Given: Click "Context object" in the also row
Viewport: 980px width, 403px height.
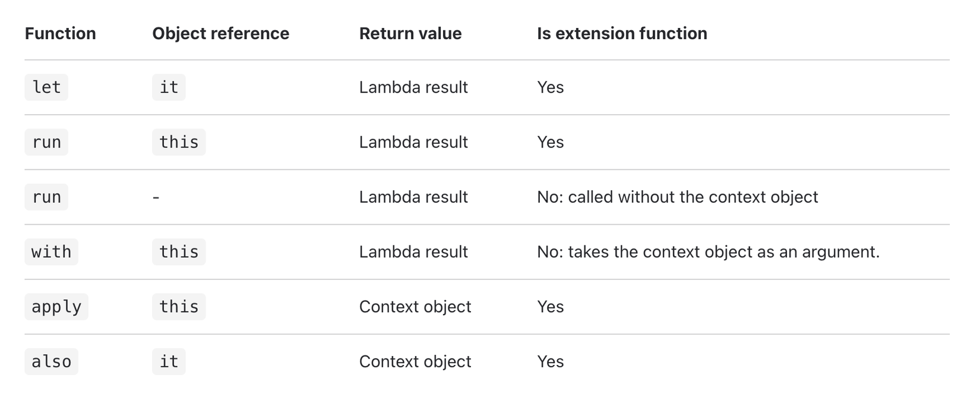Looking at the screenshot, I should click(x=415, y=361).
